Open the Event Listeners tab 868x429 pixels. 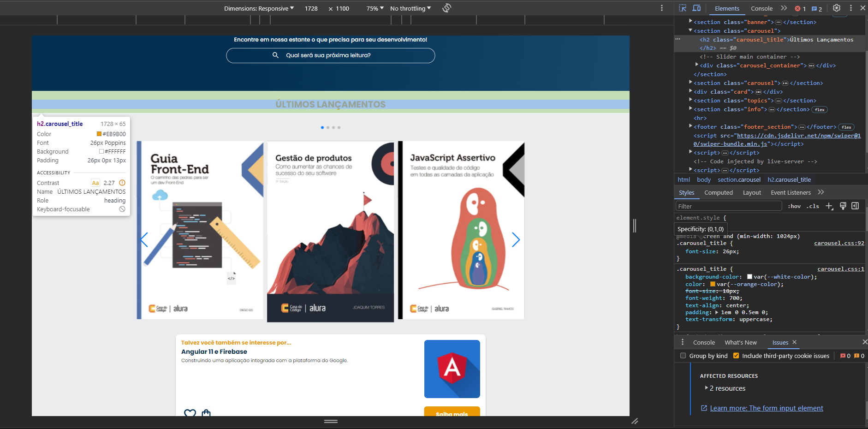point(791,192)
